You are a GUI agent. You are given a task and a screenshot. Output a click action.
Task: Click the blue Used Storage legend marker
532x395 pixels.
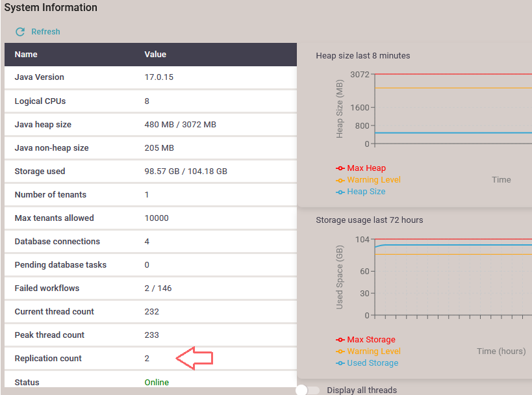pos(340,363)
